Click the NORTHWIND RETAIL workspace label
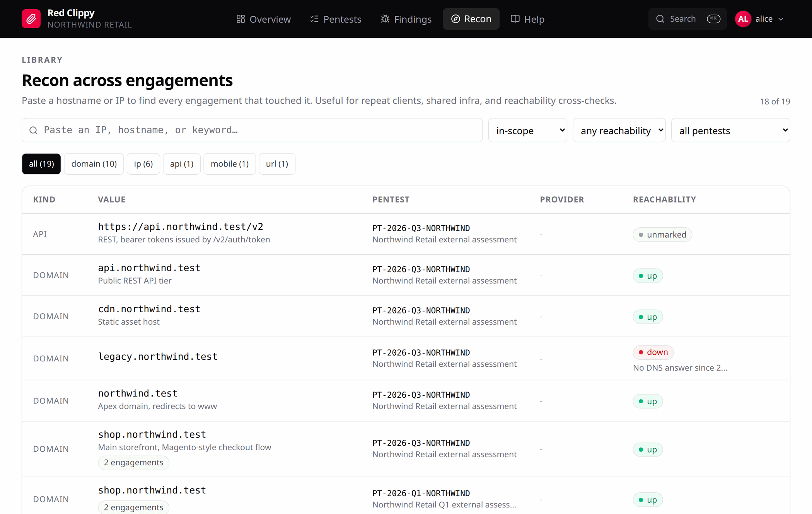The image size is (812, 514). [89, 25]
